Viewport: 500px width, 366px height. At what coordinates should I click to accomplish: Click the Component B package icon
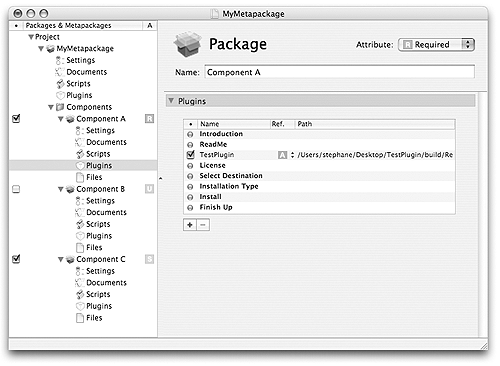(70, 189)
